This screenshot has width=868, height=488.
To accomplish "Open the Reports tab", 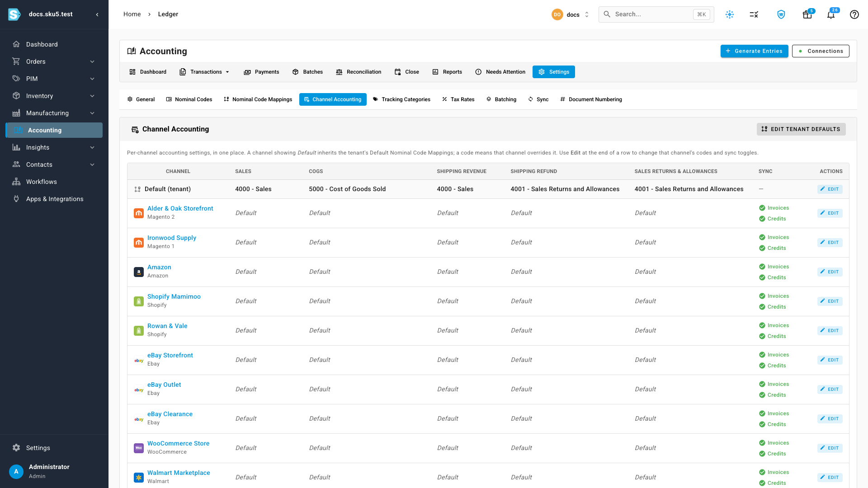I will point(447,72).
